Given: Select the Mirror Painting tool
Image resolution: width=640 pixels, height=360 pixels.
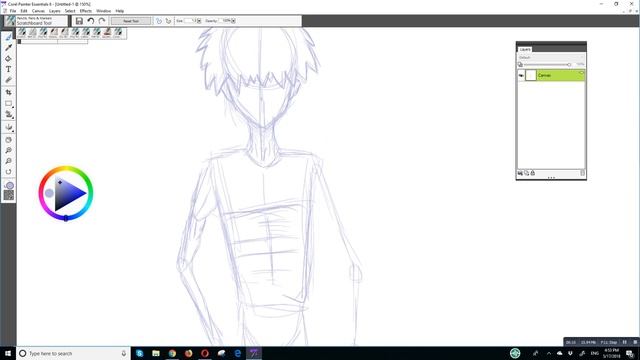Looking at the screenshot, I should tap(9, 127).
